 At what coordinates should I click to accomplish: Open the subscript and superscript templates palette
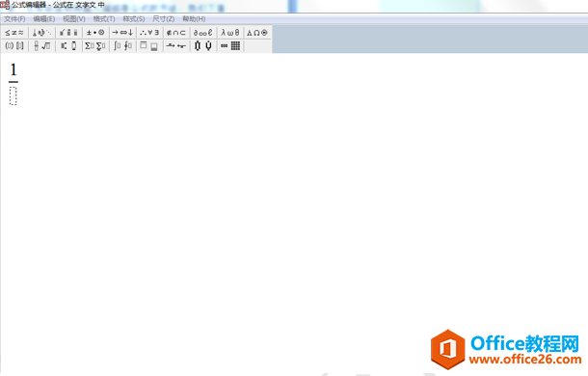point(68,45)
